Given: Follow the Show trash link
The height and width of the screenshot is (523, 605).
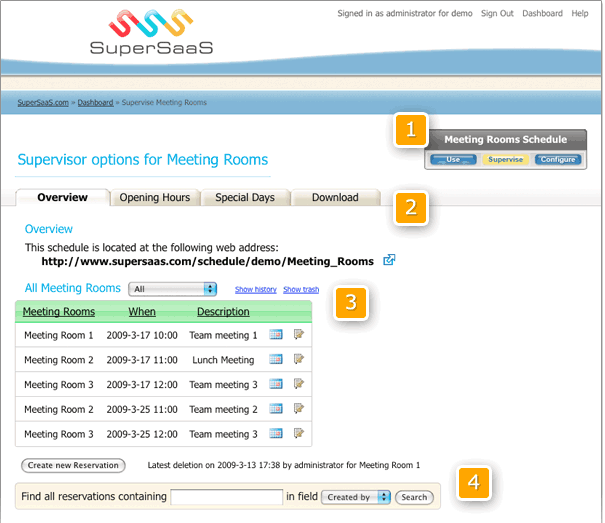Looking at the screenshot, I should (x=301, y=289).
